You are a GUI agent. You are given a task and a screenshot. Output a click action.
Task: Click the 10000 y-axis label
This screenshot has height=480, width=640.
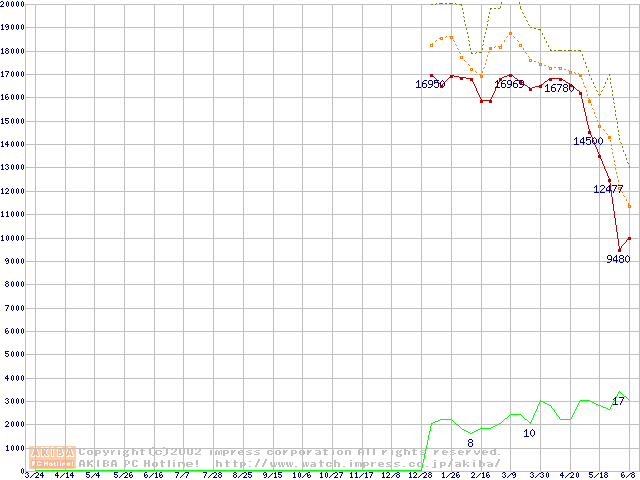pyautogui.click(x=12, y=238)
